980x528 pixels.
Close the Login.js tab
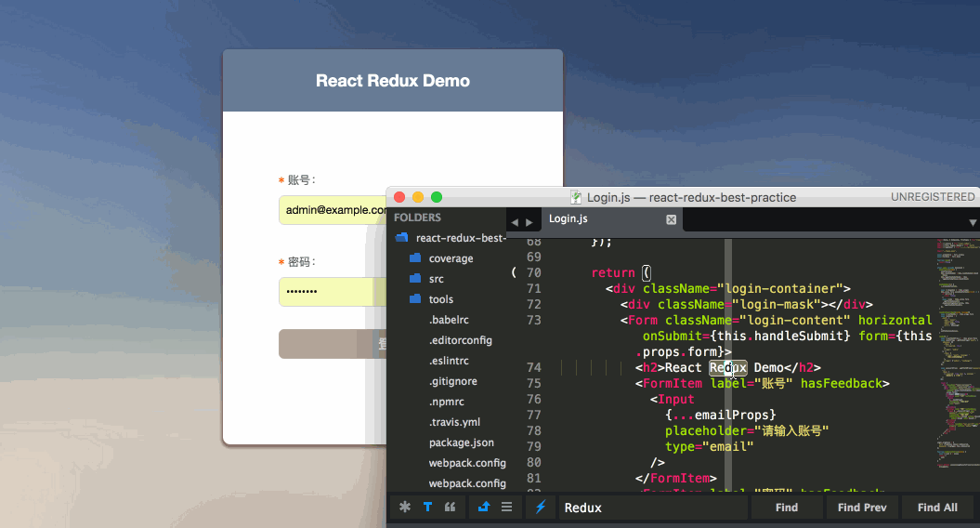672,219
